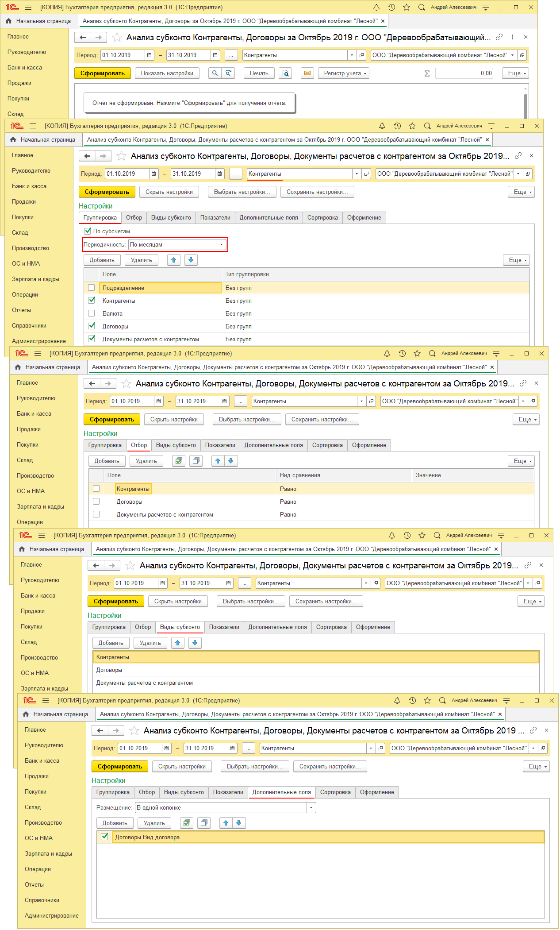Uncheck the Договоры.Вид договора additional field checkbox
The image size is (560, 930).
point(104,837)
